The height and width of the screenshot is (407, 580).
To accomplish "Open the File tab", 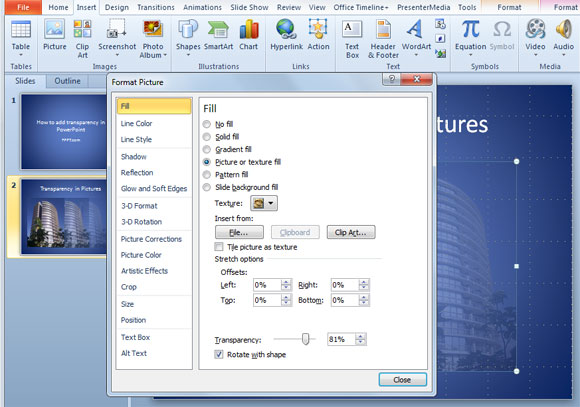I will 23,7.
